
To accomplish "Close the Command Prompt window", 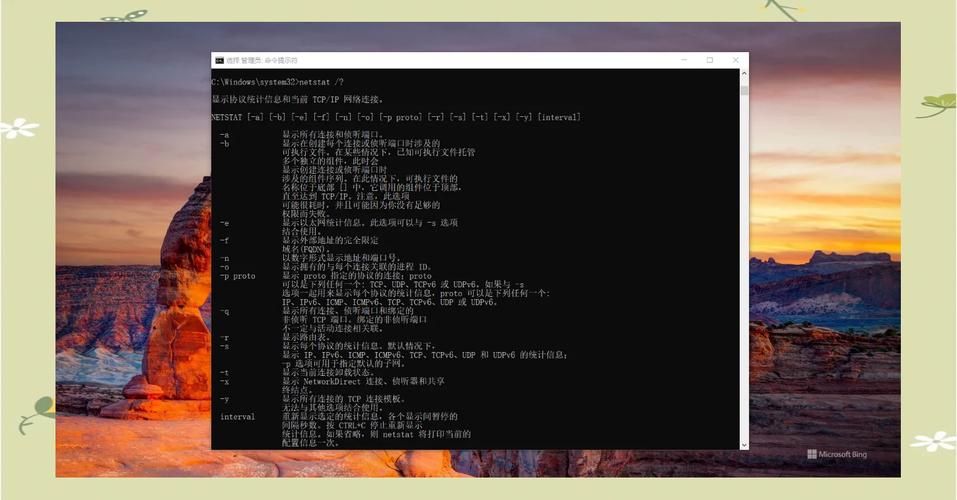I will pyautogui.click(x=735, y=60).
